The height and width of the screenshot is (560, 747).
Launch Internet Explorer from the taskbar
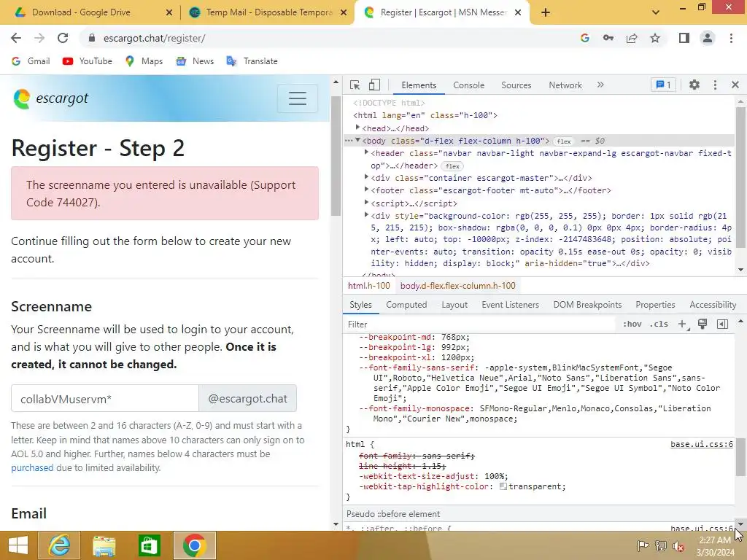click(60, 545)
